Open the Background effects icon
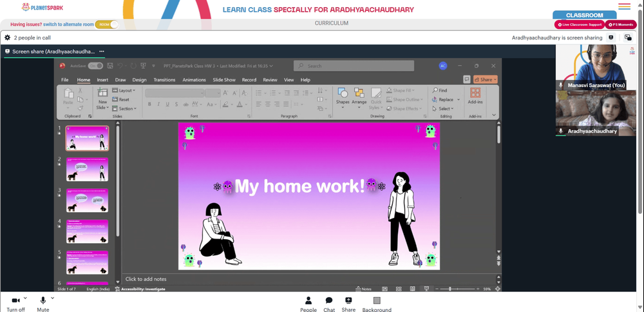 (377, 300)
